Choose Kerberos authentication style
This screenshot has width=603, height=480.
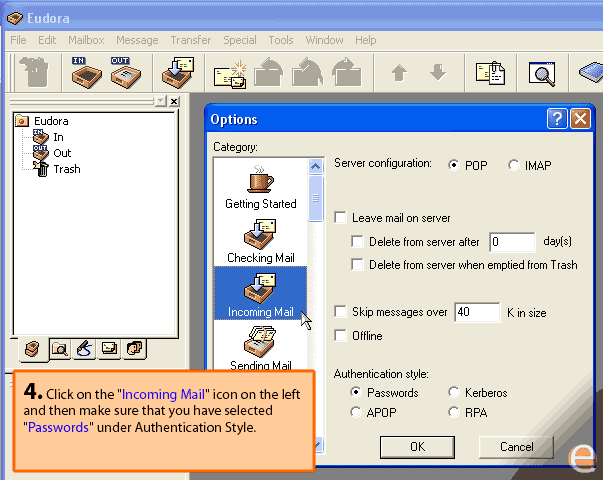pos(454,393)
